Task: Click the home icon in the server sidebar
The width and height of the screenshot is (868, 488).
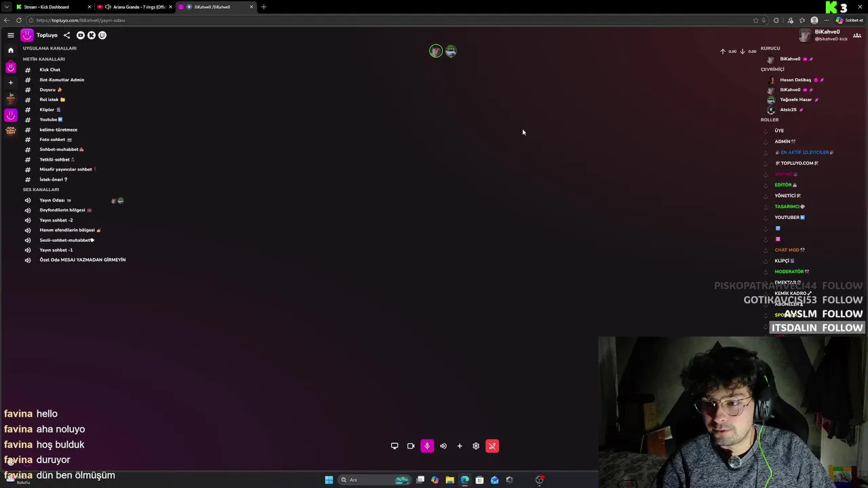Action: tap(10, 50)
